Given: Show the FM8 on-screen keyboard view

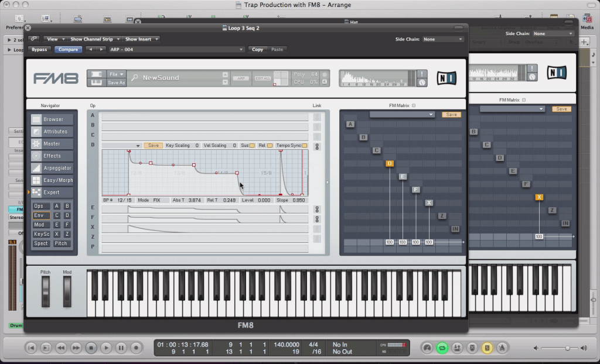Looking at the screenshot, I should pyautogui.click(x=97, y=82).
